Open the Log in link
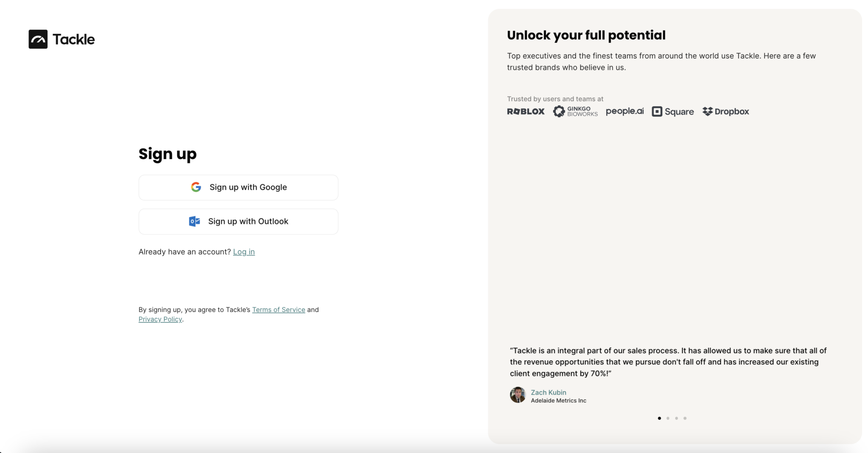The image size is (868, 453). click(244, 252)
